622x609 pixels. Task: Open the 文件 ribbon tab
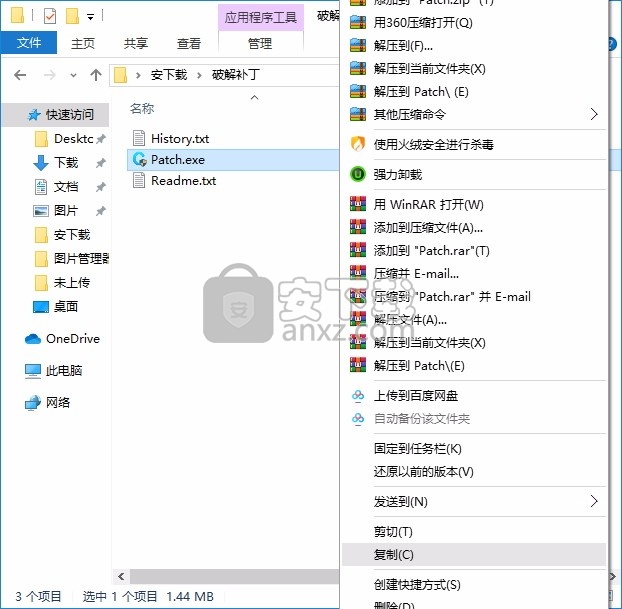(x=29, y=43)
